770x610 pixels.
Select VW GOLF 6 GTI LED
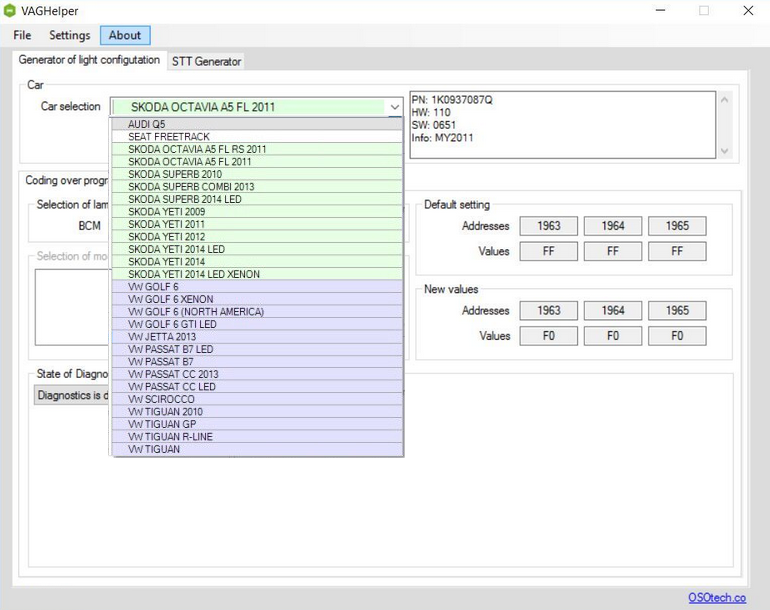click(x=257, y=324)
